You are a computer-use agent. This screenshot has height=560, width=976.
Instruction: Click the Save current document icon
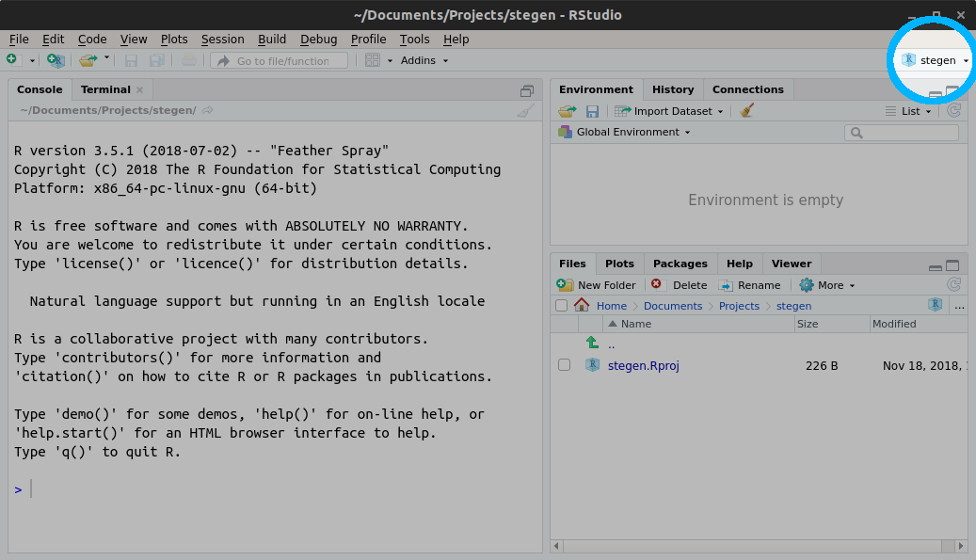132,60
